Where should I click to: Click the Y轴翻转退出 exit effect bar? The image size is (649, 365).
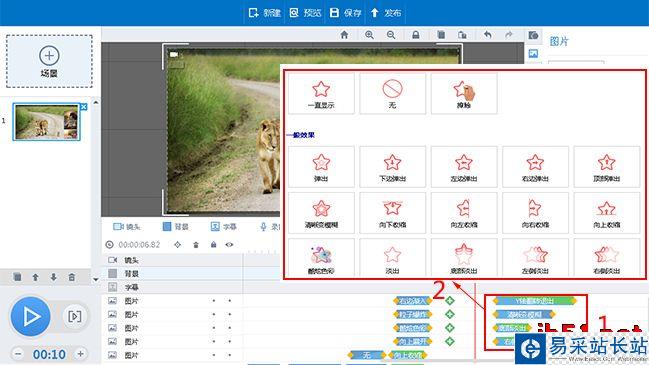[x=535, y=301]
